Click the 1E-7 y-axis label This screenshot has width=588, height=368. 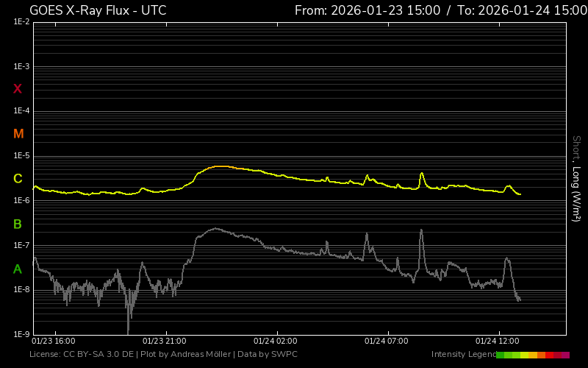[x=21, y=245]
